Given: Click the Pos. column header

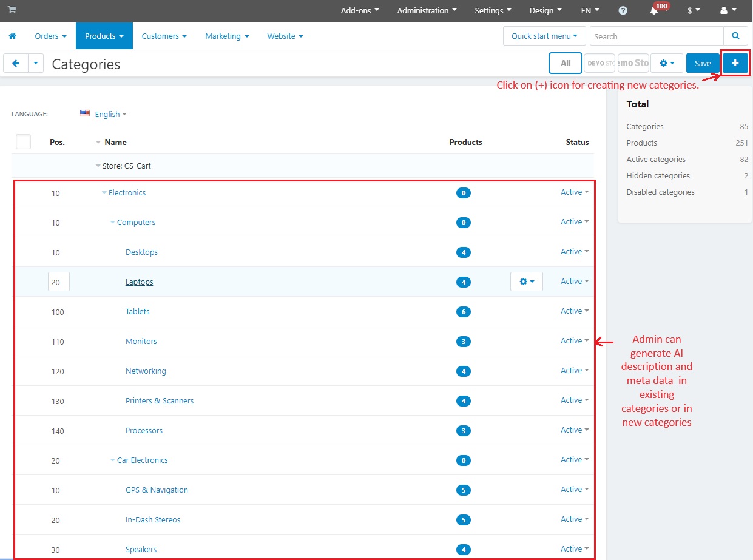Looking at the screenshot, I should (x=57, y=143).
